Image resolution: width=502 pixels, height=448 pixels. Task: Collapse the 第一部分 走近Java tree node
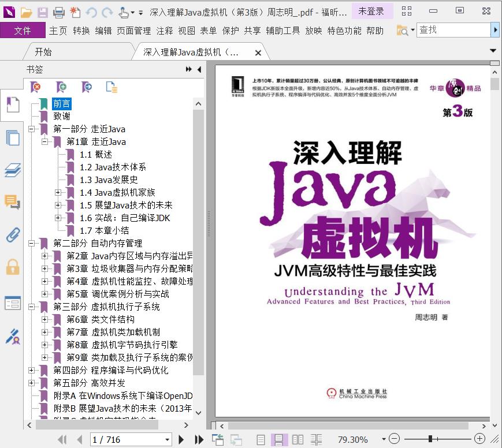(31, 129)
